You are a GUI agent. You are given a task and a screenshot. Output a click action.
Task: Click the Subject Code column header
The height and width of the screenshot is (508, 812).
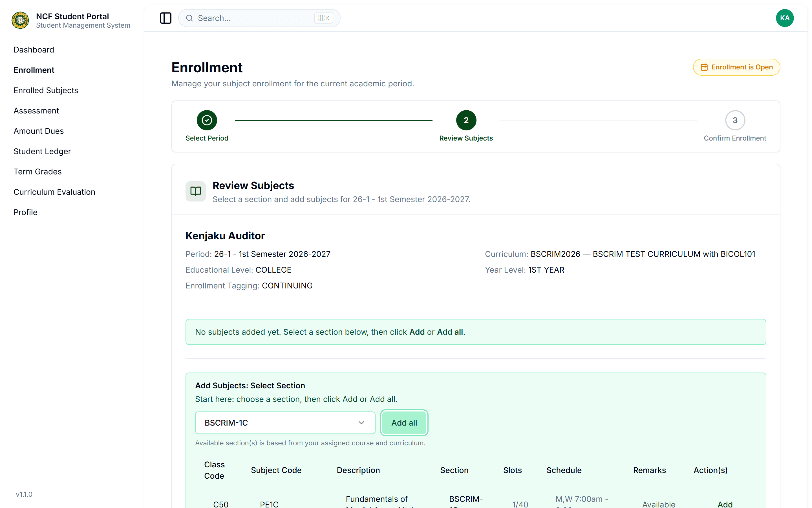tap(276, 470)
